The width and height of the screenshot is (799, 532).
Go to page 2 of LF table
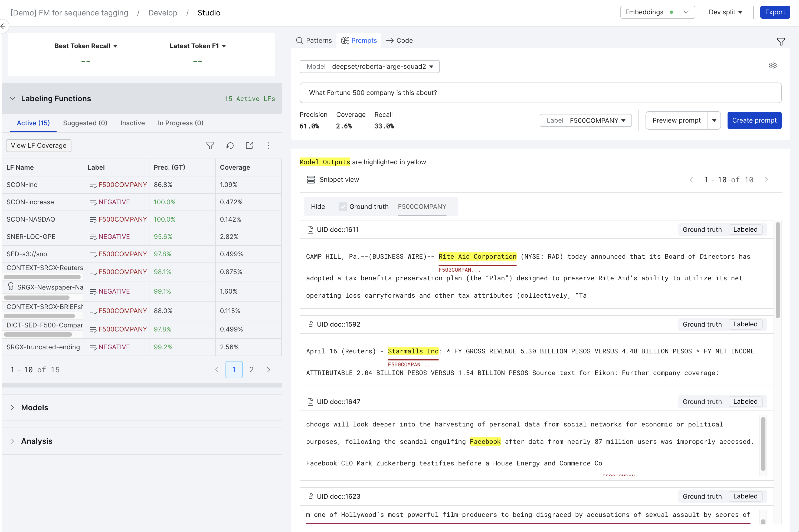click(251, 369)
